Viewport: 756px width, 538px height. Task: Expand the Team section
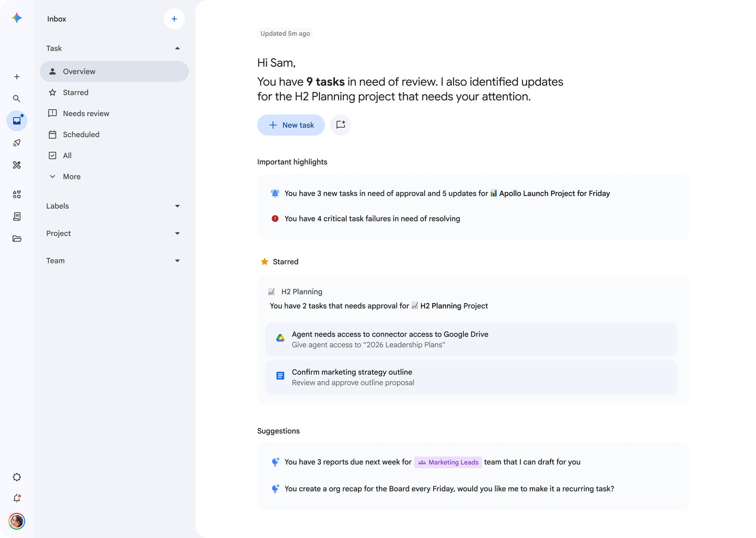(177, 261)
